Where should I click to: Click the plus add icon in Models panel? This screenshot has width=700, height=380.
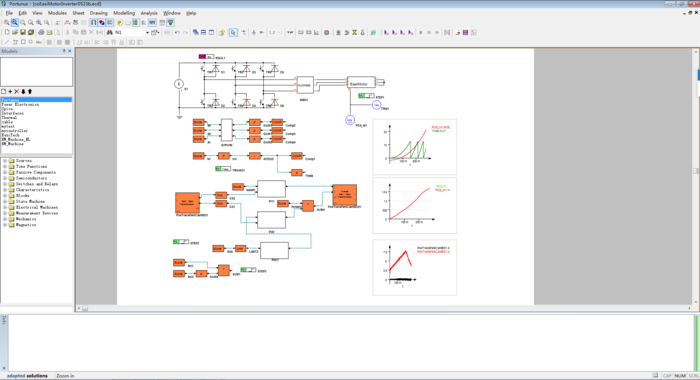(x=10, y=92)
